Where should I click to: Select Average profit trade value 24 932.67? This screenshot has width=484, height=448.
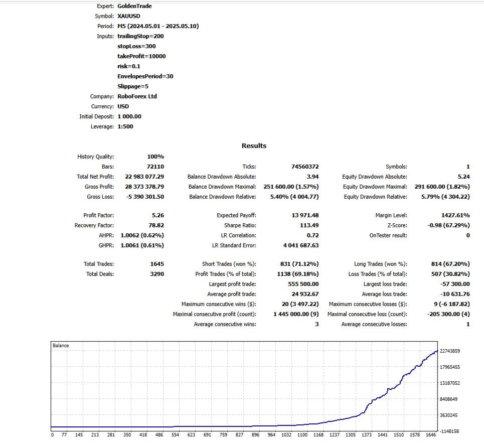(x=305, y=294)
